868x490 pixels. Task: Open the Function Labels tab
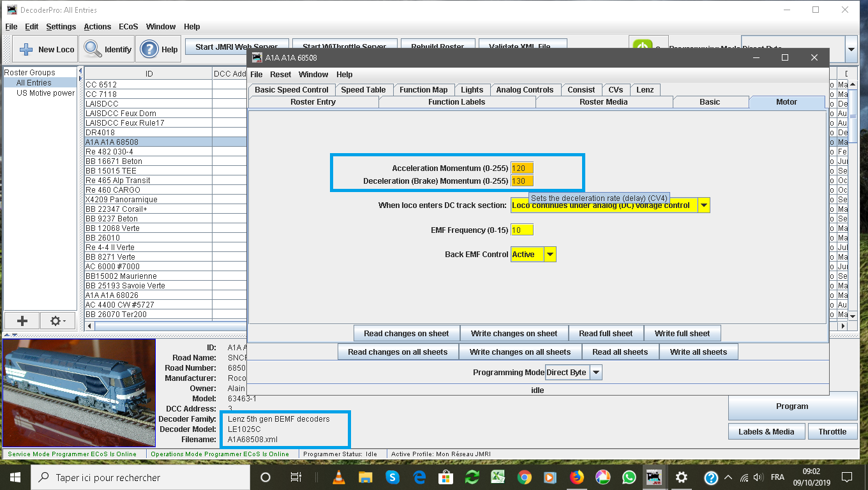click(457, 102)
